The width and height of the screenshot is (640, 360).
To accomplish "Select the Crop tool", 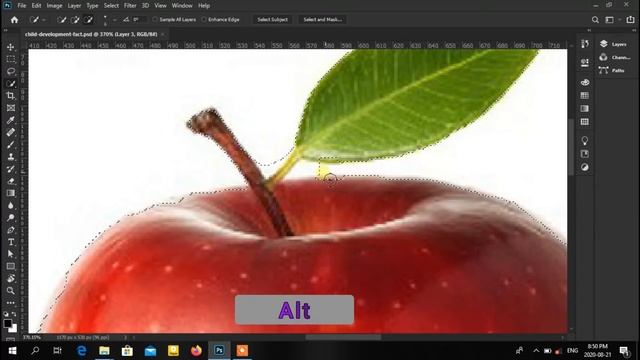I will click(x=11, y=96).
